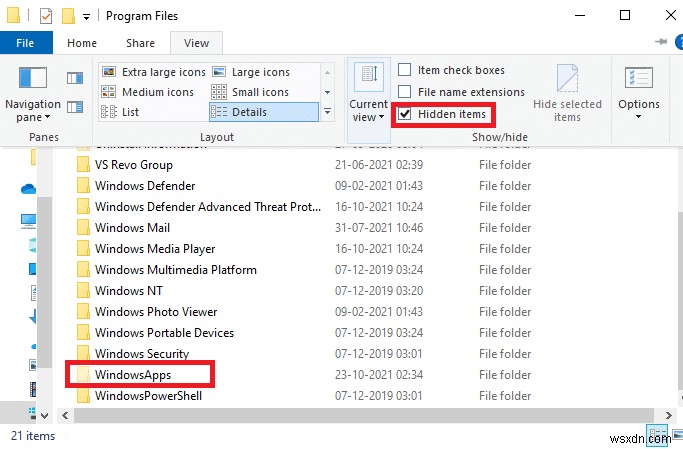
Task: Choose Medium icons layout
Action: click(147, 92)
